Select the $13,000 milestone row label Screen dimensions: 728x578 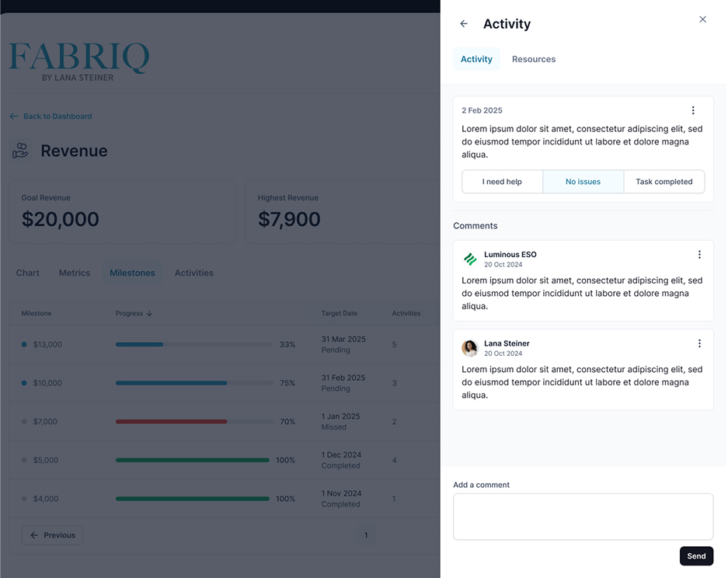[x=47, y=344]
